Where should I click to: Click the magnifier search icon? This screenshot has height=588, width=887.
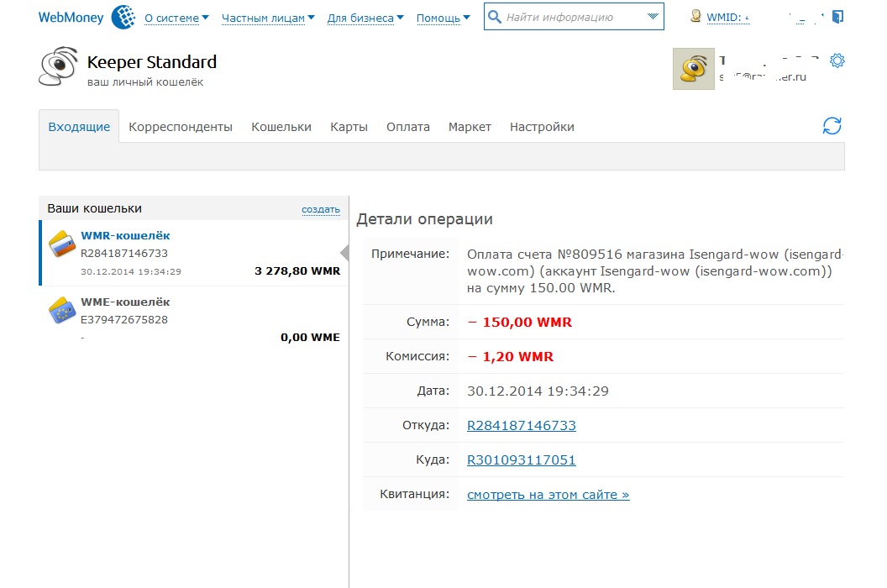495,17
